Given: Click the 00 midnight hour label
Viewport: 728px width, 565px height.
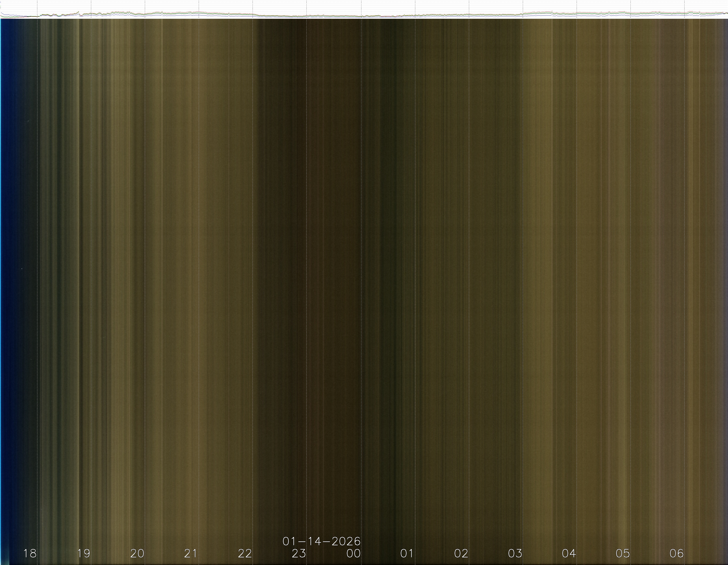Looking at the screenshot, I should [353, 554].
